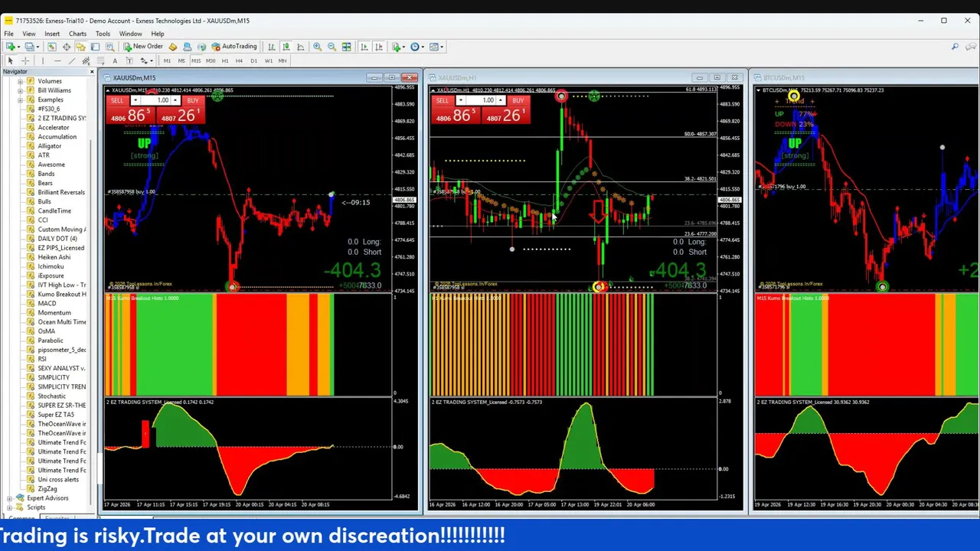This screenshot has width=980, height=551.
Task: Expand the Scripts tree node
Action: 9,507
